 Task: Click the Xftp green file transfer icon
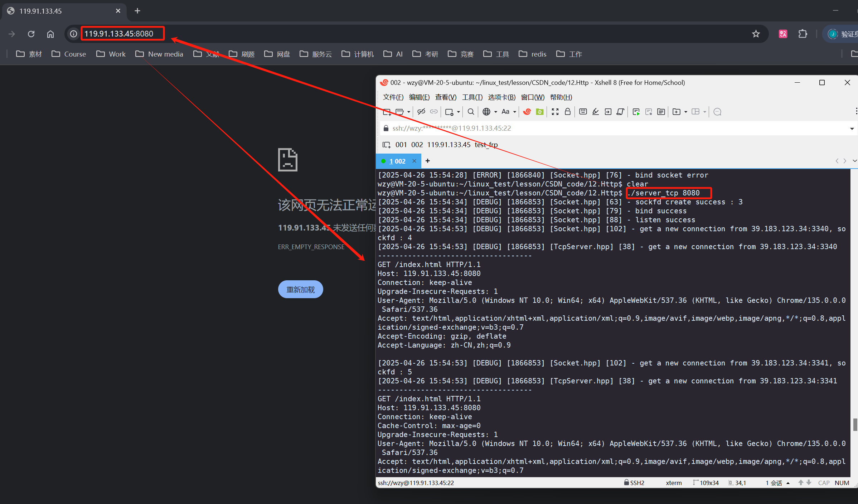click(539, 112)
